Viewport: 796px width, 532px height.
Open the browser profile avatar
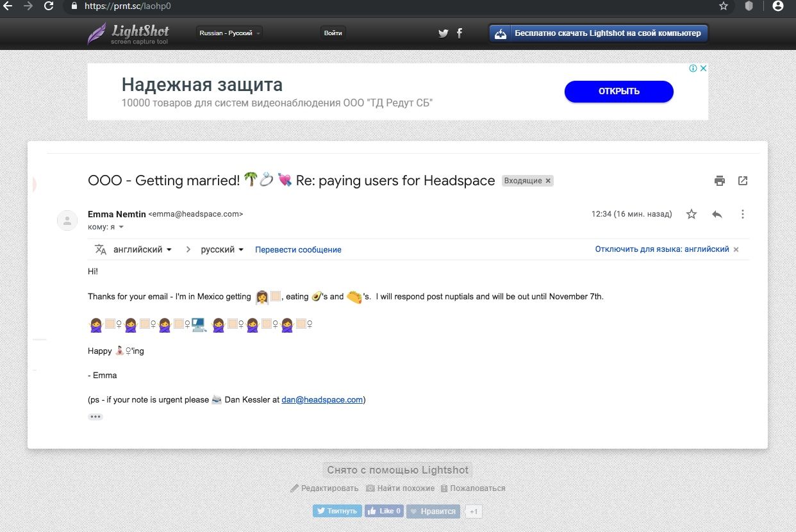point(777,6)
